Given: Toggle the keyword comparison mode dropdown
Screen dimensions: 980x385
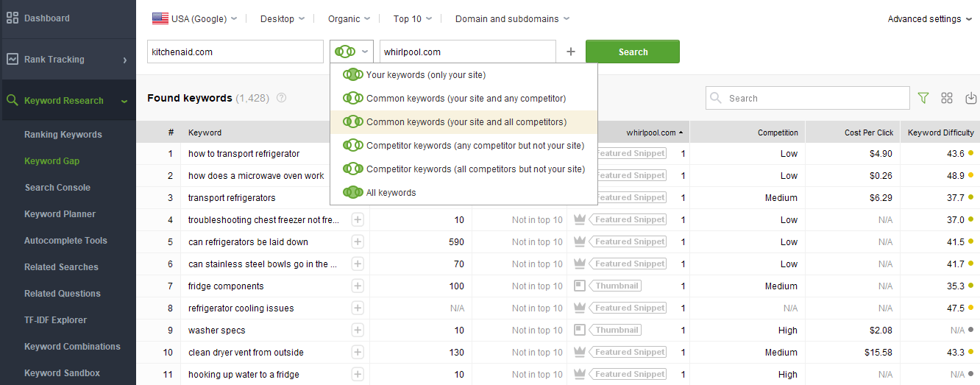Looking at the screenshot, I should (x=352, y=52).
